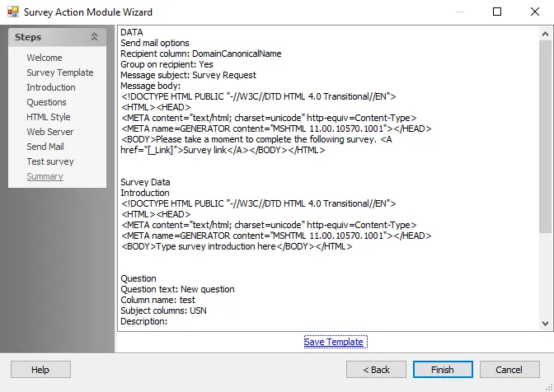Open the Survey Template step

click(x=60, y=72)
